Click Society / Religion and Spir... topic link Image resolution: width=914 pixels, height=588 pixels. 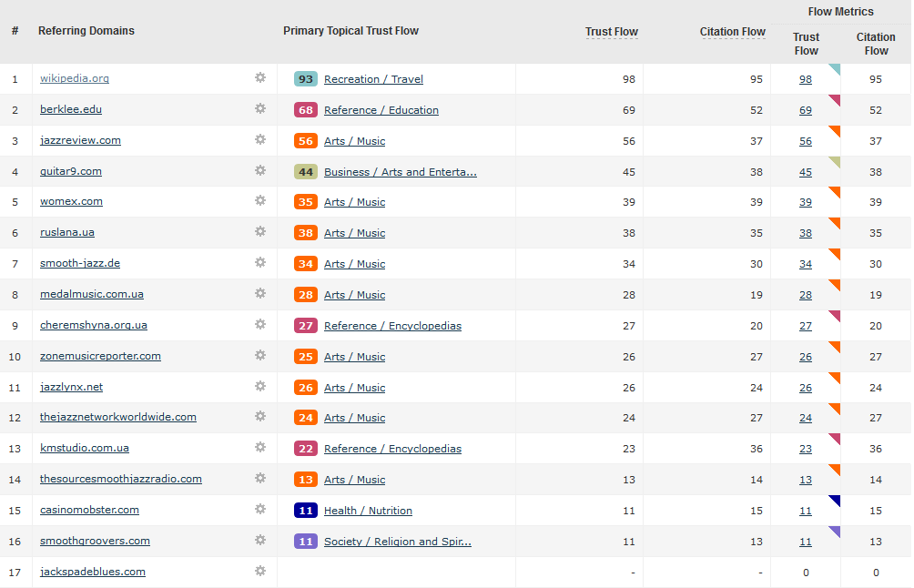pyautogui.click(x=398, y=542)
